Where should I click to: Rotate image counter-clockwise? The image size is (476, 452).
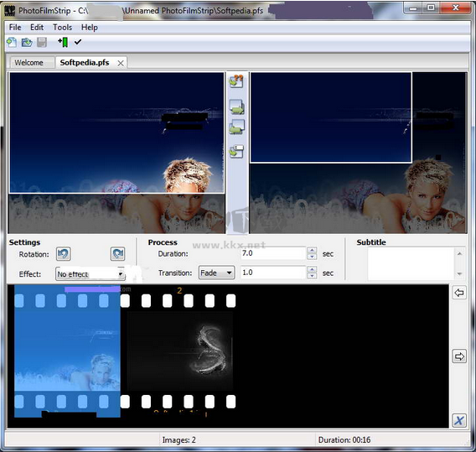tap(64, 253)
